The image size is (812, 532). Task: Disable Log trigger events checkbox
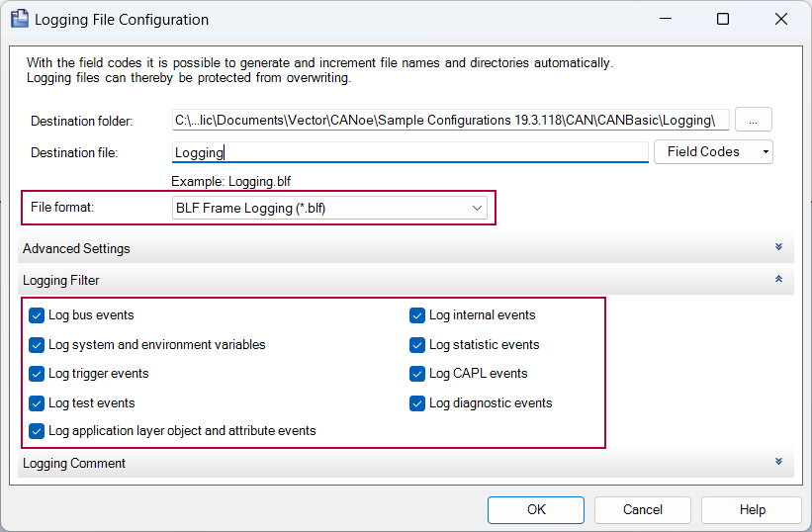coord(37,374)
